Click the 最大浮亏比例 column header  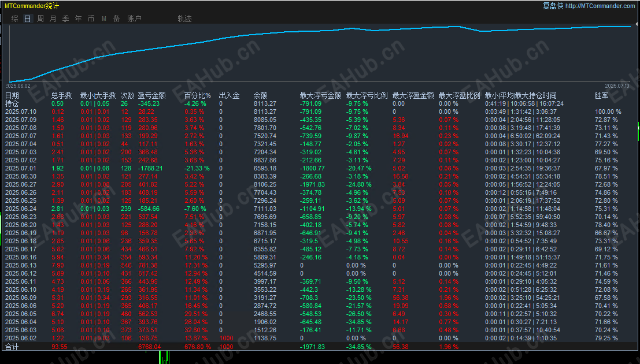[367, 95]
